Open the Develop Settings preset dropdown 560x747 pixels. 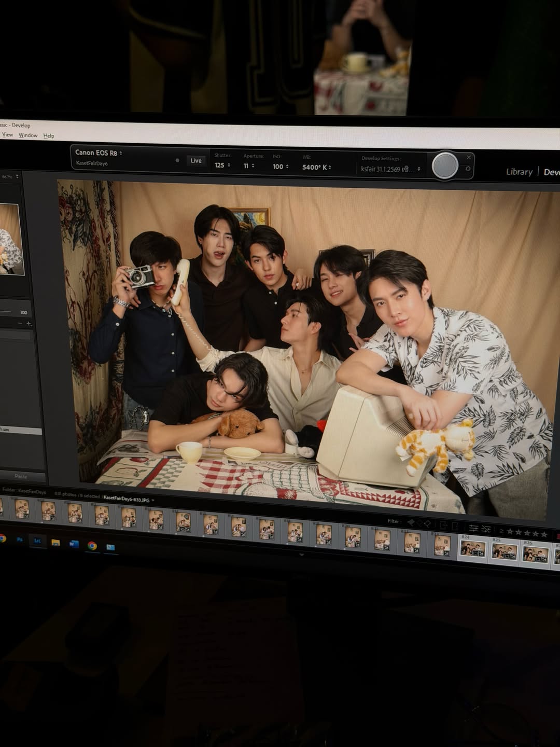point(391,169)
